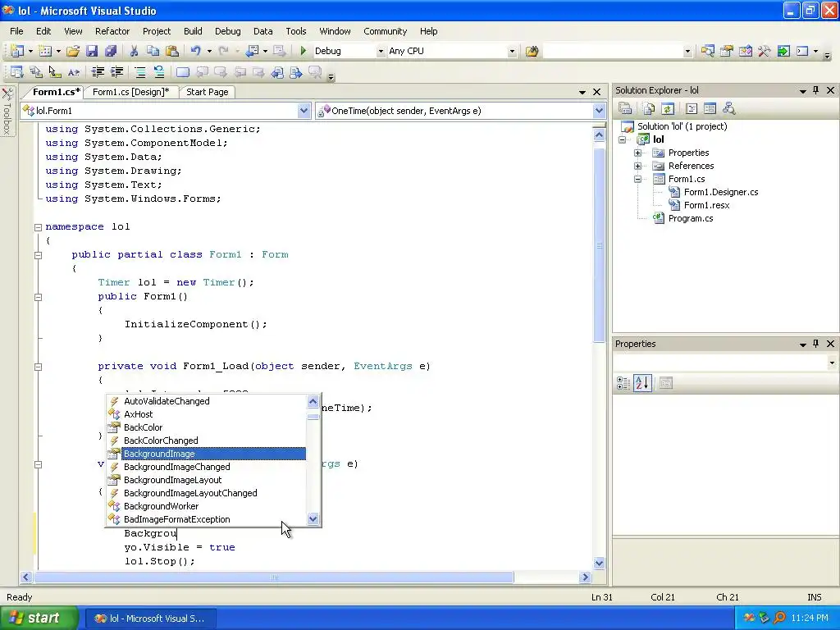Image resolution: width=840 pixels, height=630 pixels.
Task: Comment out the selected lines icon
Action: (x=139, y=72)
